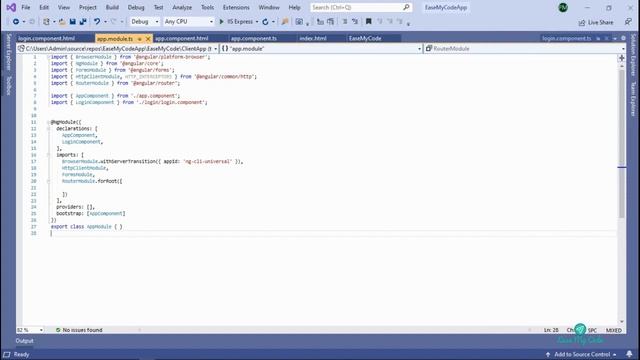Click the Save All icon
640x360 pixels.
point(83,22)
